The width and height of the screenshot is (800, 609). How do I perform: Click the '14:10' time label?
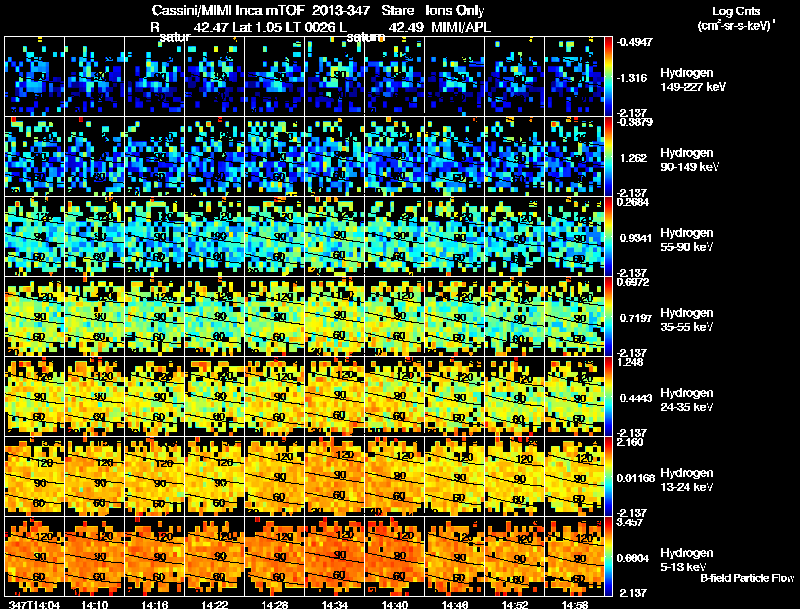point(94,604)
